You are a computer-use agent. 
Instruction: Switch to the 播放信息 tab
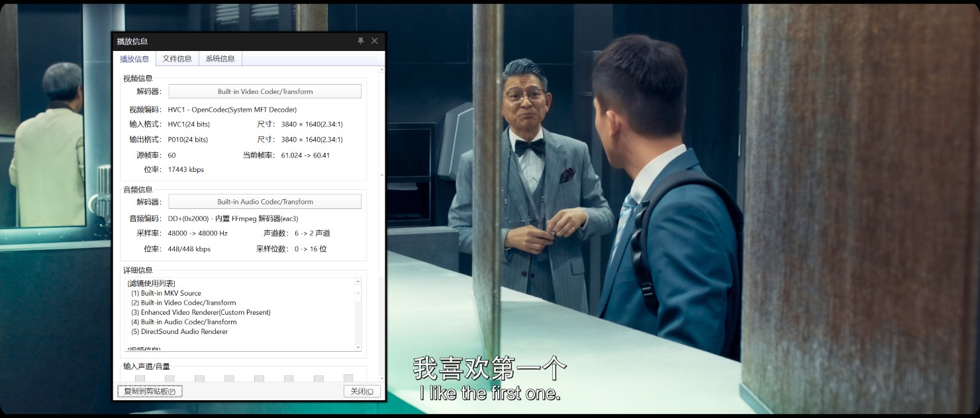point(134,59)
